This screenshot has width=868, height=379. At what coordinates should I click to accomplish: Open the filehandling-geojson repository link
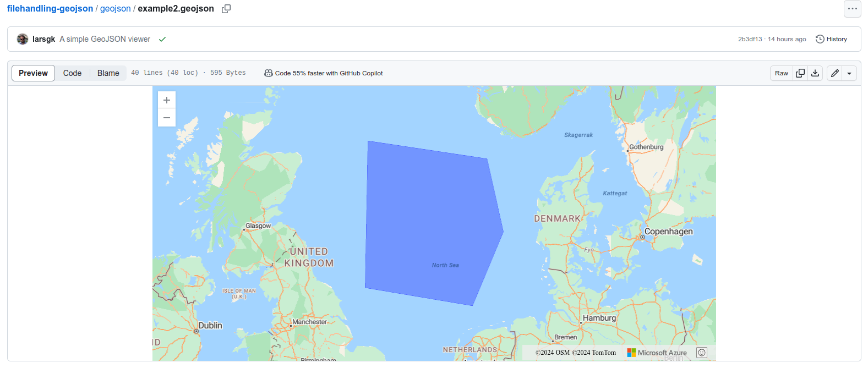tap(50, 9)
